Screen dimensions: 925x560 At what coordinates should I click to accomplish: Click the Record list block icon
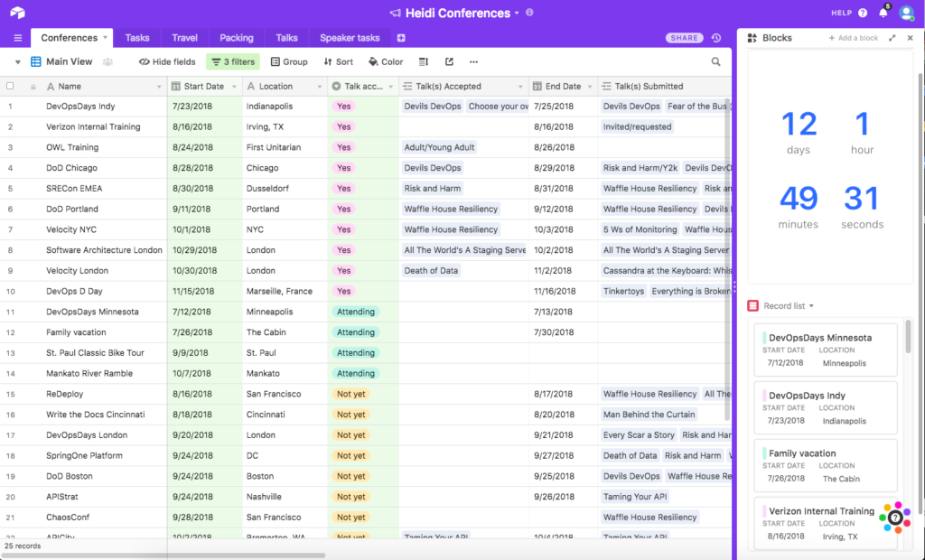pyautogui.click(x=752, y=305)
